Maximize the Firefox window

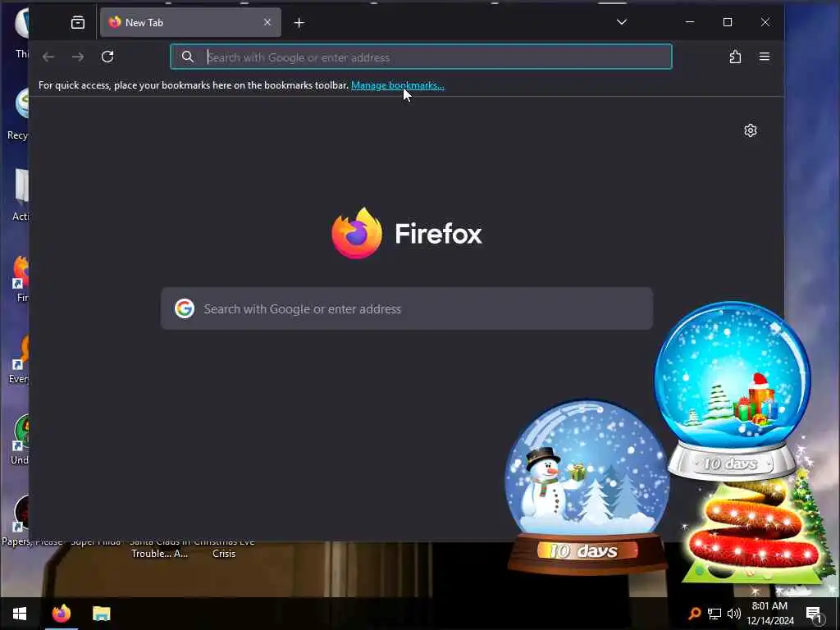tap(728, 22)
